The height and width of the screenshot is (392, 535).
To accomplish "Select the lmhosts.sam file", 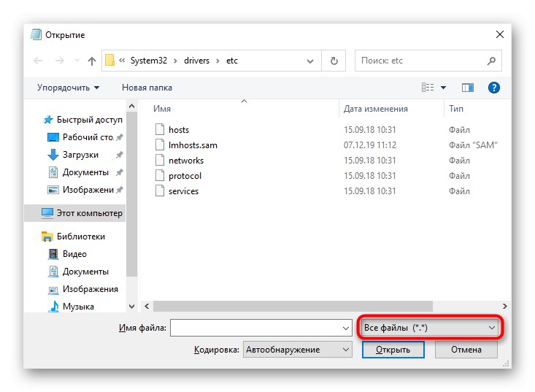I will pyautogui.click(x=193, y=145).
